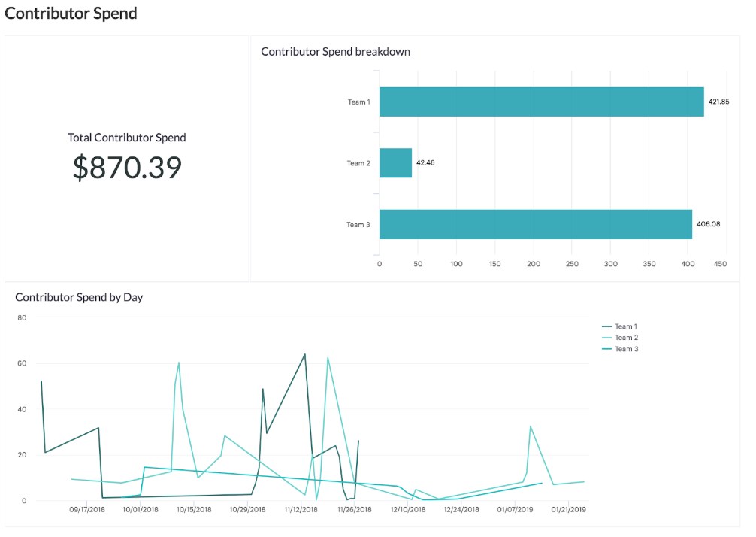Click the Team 2 bar in breakdown chart

pyautogui.click(x=395, y=163)
